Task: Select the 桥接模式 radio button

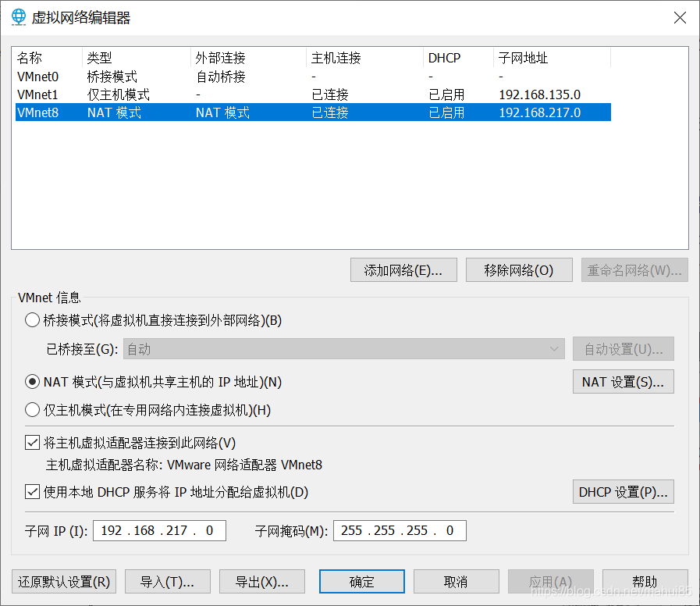Action: (32, 320)
